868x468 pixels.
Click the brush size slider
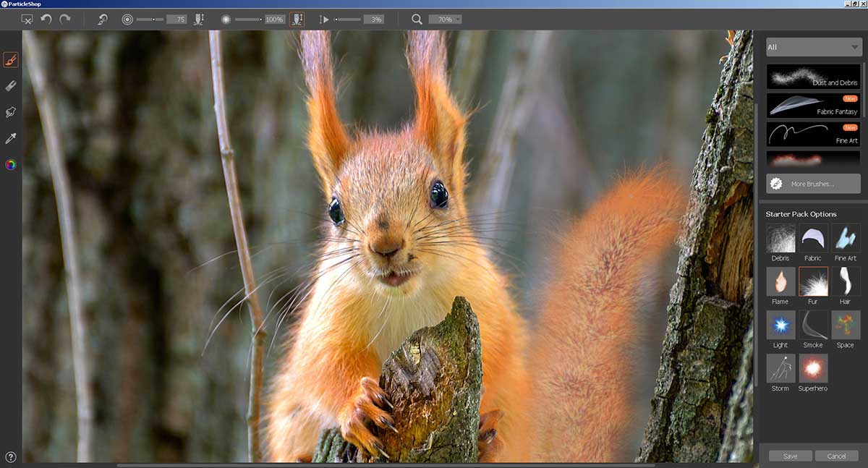click(150, 20)
